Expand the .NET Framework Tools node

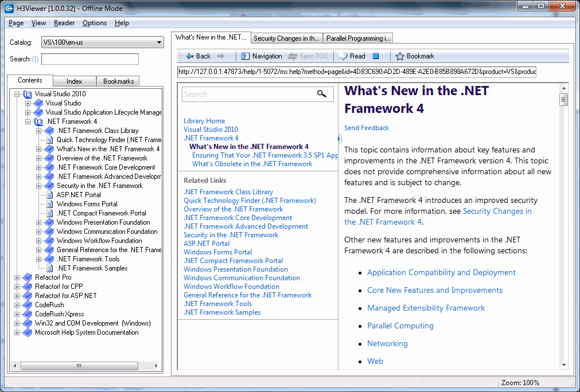point(39,259)
